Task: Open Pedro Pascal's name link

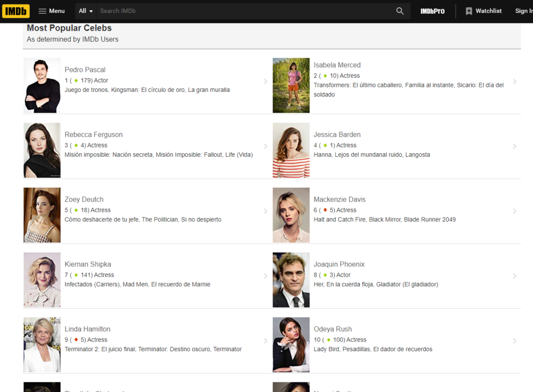Action: click(85, 70)
